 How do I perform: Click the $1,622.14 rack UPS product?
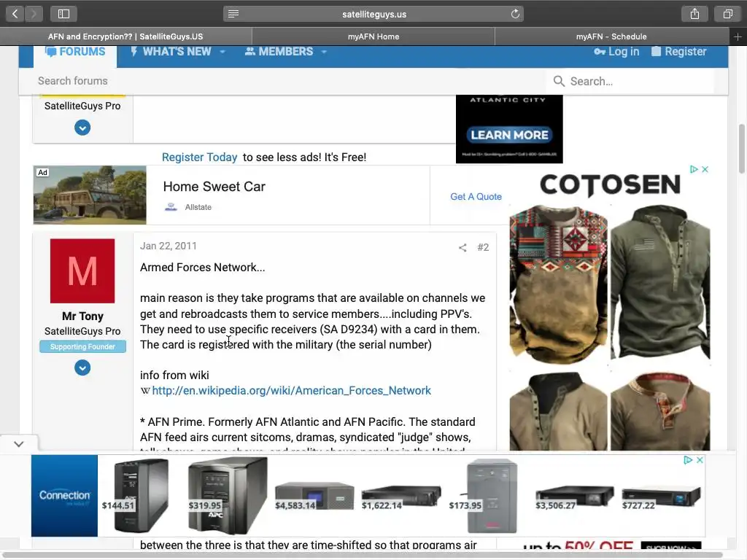tap(401, 497)
